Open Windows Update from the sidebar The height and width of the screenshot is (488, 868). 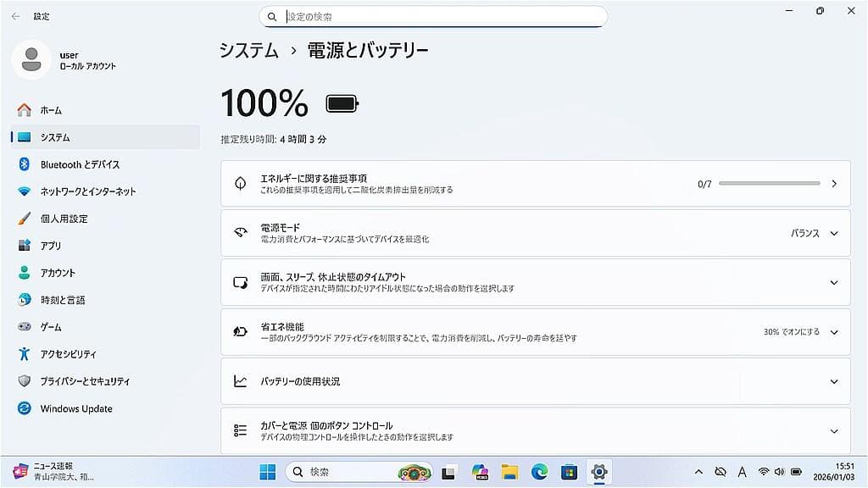[78, 408]
